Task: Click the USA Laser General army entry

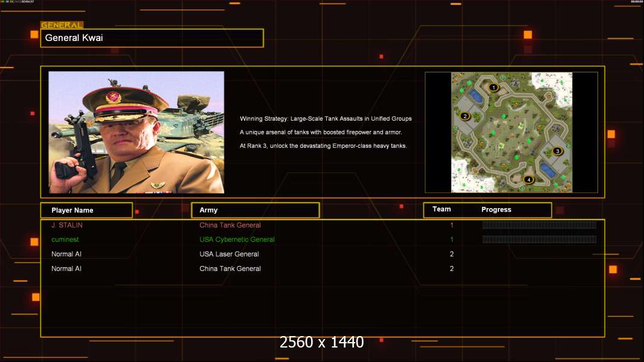Action: 229,254
